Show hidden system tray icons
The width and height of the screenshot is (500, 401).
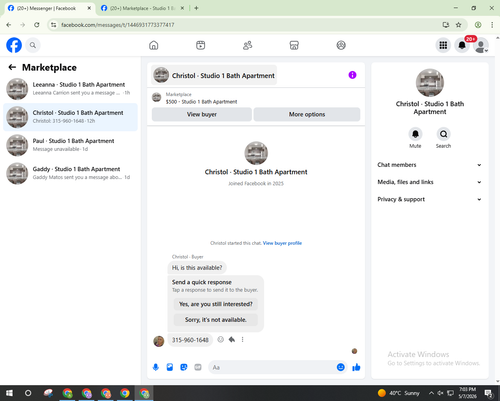pyautogui.click(x=431, y=393)
